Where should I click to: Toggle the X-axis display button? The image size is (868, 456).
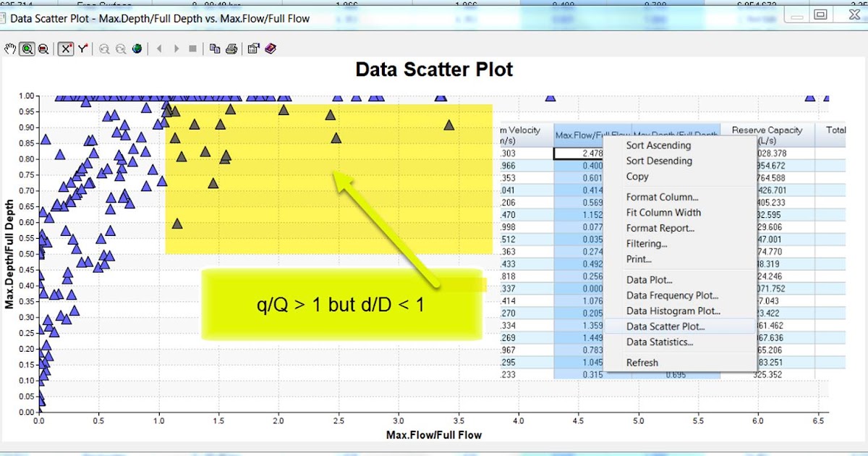[x=65, y=48]
